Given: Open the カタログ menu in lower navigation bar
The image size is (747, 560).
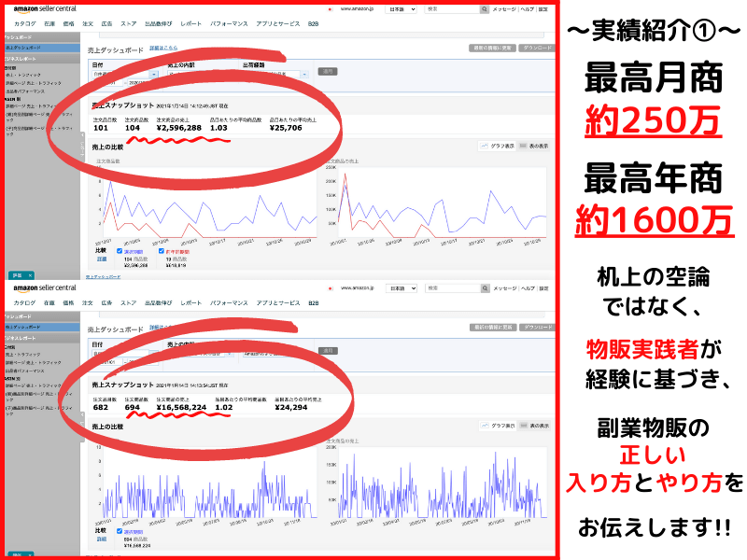Looking at the screenshot, I should [x=25, y=303].
